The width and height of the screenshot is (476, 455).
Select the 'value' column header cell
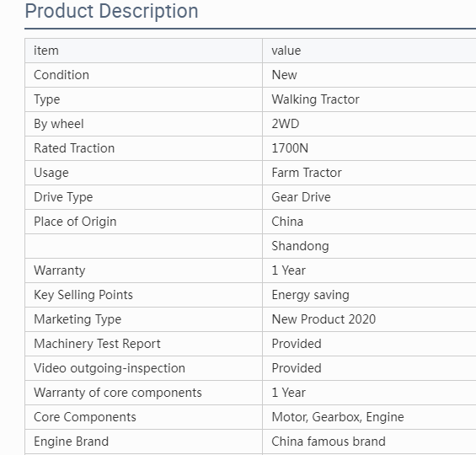pyautogui.click(x=369, y=51)
